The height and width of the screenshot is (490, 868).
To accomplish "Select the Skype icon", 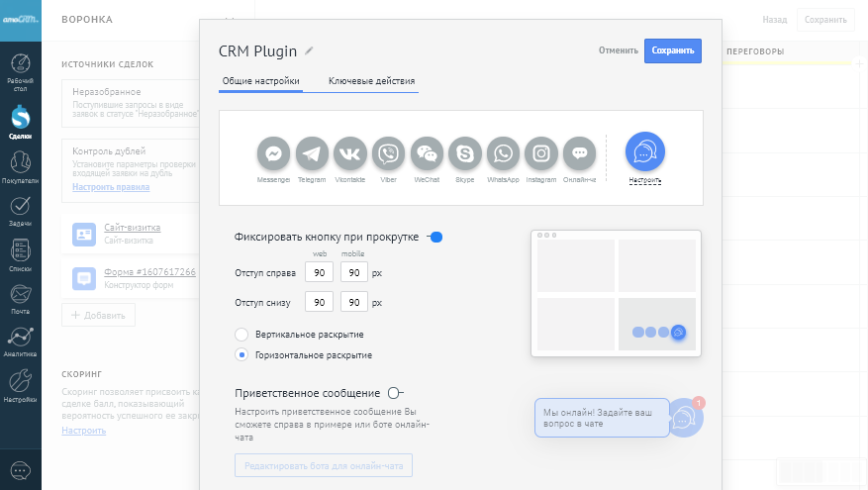I will pyautogui.click(x=464, y=153).
